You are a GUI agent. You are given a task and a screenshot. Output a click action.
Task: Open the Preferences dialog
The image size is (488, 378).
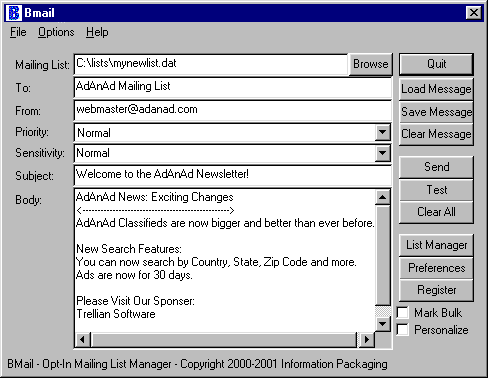436,268
